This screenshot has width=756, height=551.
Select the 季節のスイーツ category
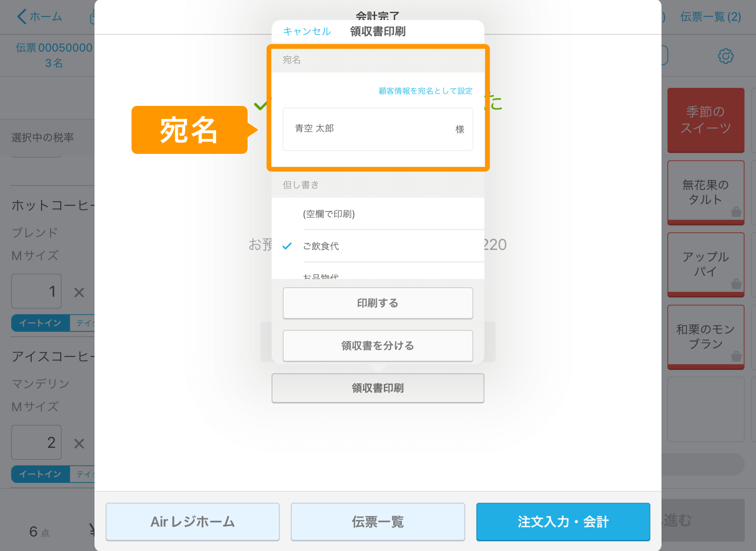706,120
